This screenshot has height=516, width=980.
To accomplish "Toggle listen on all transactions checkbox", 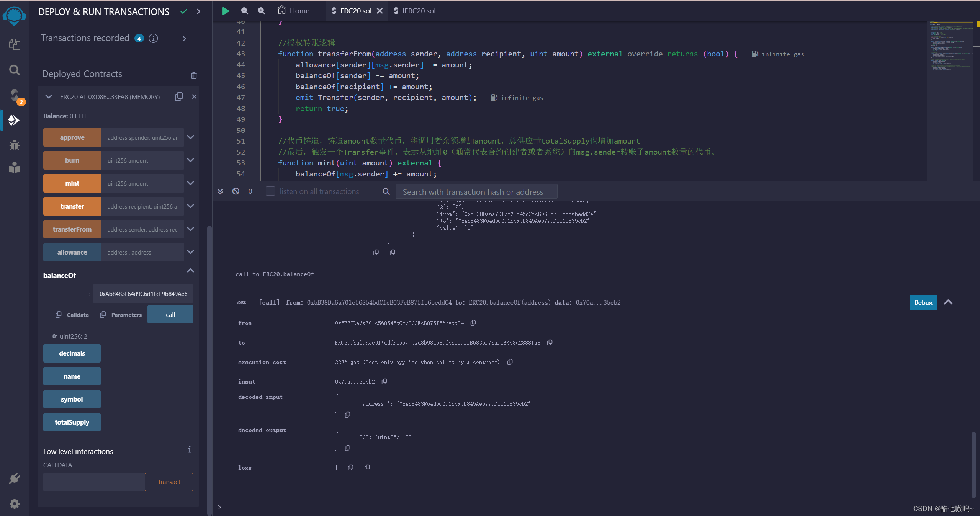I will point(270,191).
